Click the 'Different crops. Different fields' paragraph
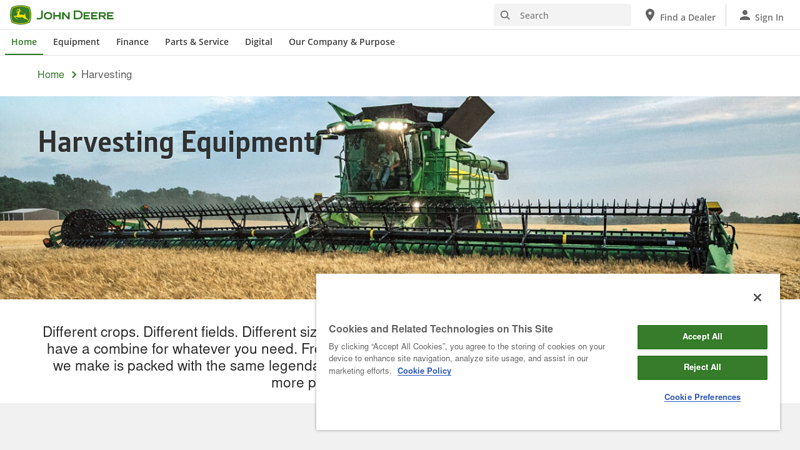800x450 pixels. pos(179,357)
